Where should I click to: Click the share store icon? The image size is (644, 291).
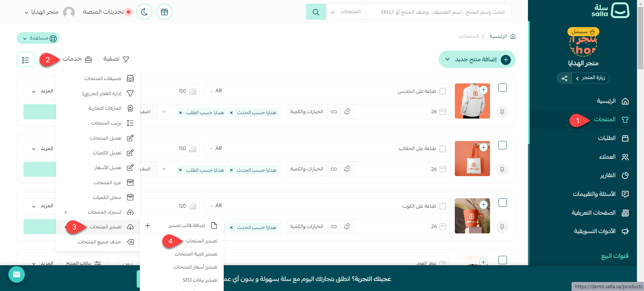pos(565,78)
